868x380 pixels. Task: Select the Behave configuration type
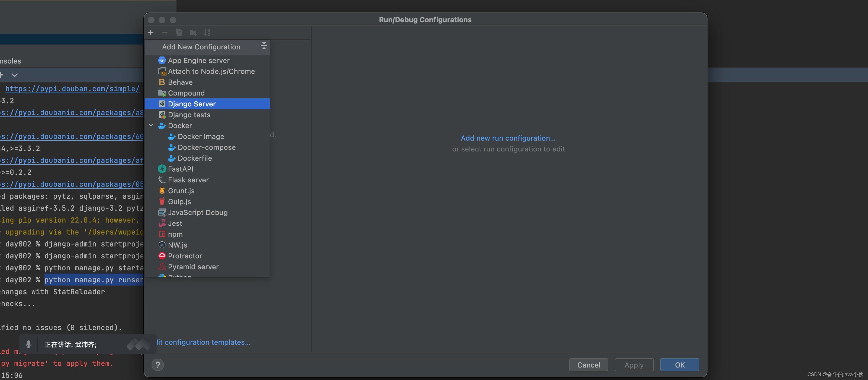click(x=207, y=82)
